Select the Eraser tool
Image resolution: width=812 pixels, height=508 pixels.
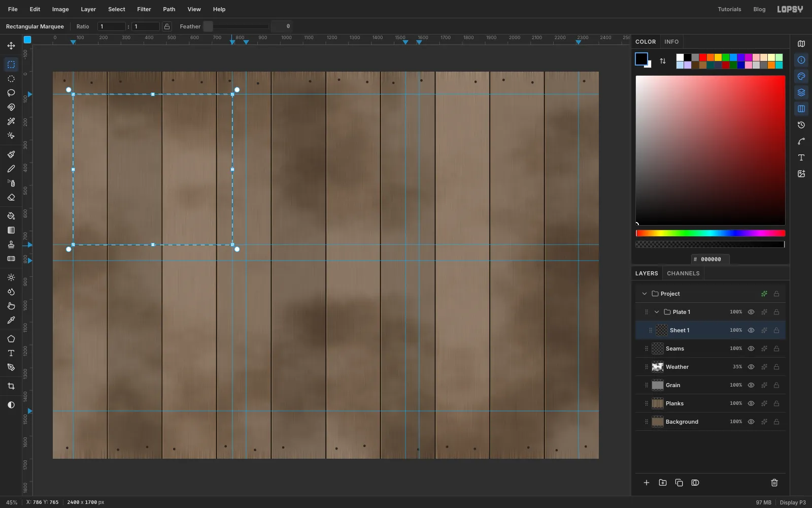tap(11, 197)
